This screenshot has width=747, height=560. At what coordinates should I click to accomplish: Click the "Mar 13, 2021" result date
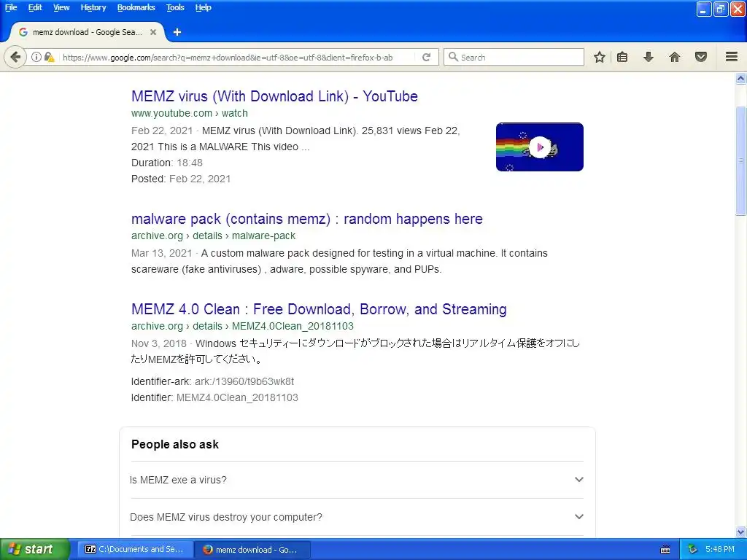tap(161, 253)
